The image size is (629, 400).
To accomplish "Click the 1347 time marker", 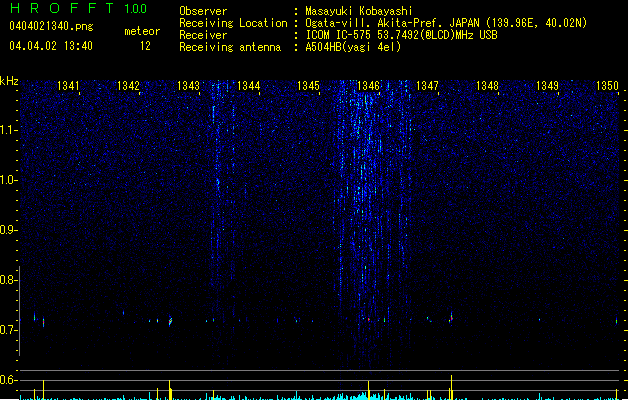I will [x=428, y=86].
